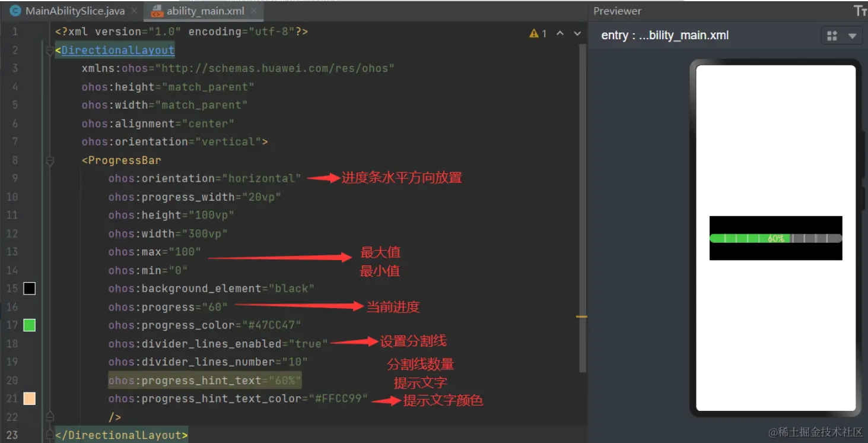The width and height of the screenshot is (868, 443).
Task: Click highlighted ohos:progress_hint_text="60%" line
Action: pos(205,380)
